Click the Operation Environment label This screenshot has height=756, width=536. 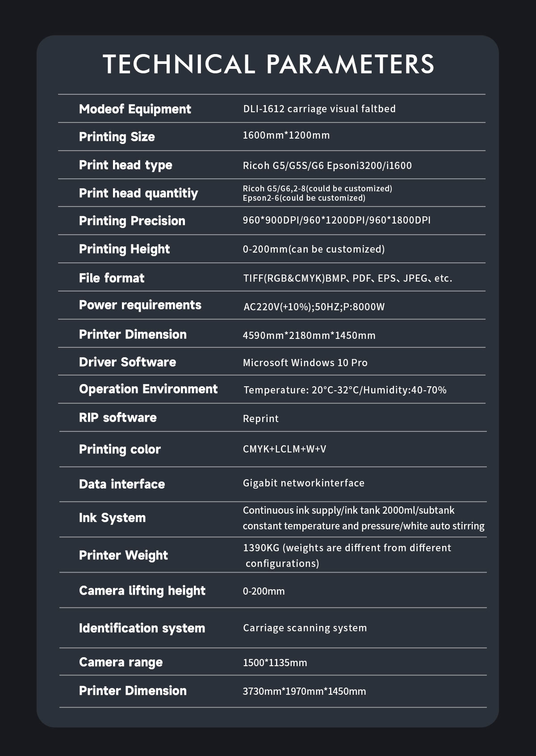(148, 389)
